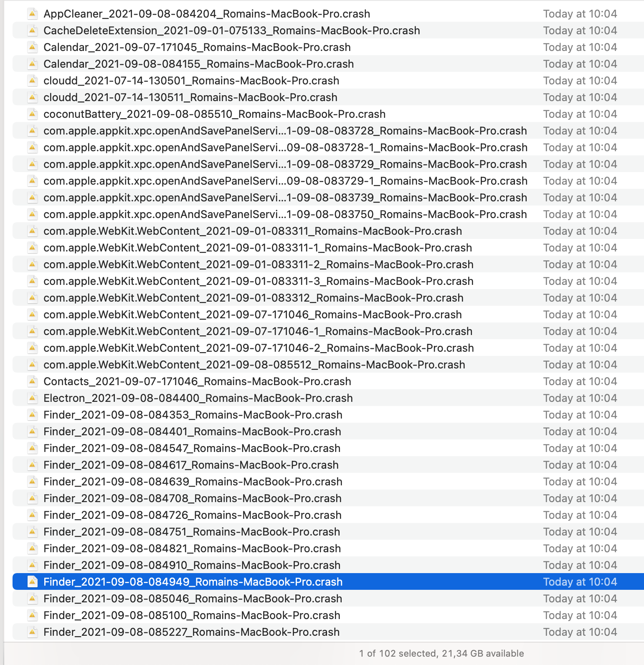
Task: Select Contacts_2021-09-07-171046 crash file name
Action: (x=197, y=381)
